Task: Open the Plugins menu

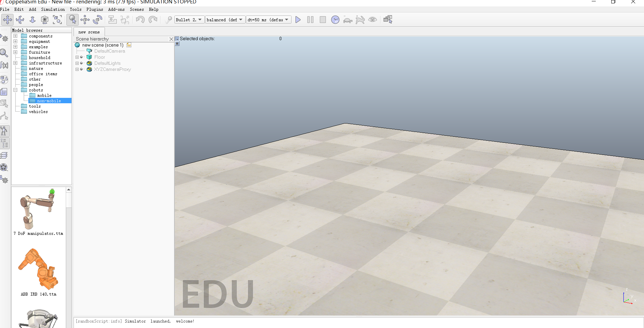Action: pyautogui.click(x=95, y=9)
